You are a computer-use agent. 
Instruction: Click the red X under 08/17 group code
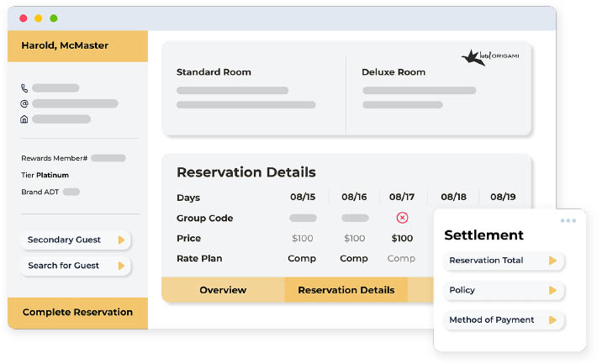(x=402, y=218)
